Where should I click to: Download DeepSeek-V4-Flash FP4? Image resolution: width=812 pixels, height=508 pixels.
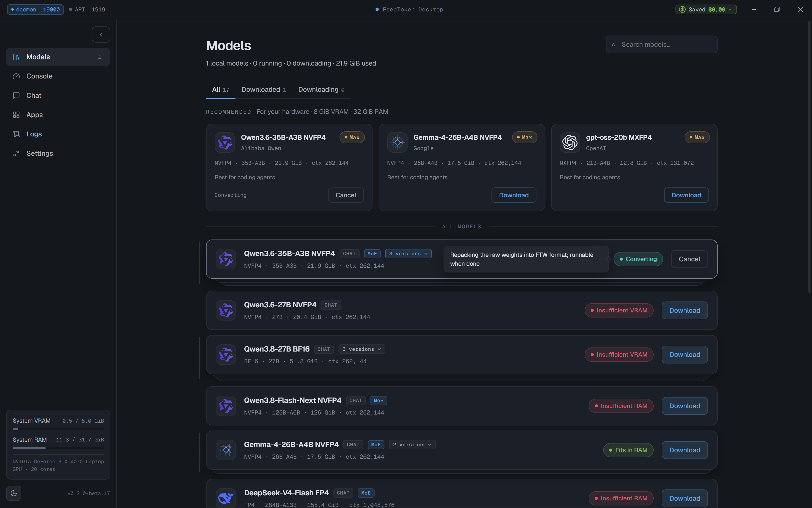coord(685,498)
